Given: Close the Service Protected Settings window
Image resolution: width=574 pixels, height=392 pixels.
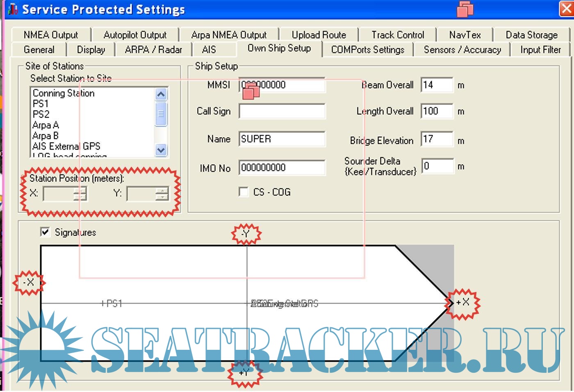Looking at the screenshot, I should pyautogui.click(x=566, y=9).
